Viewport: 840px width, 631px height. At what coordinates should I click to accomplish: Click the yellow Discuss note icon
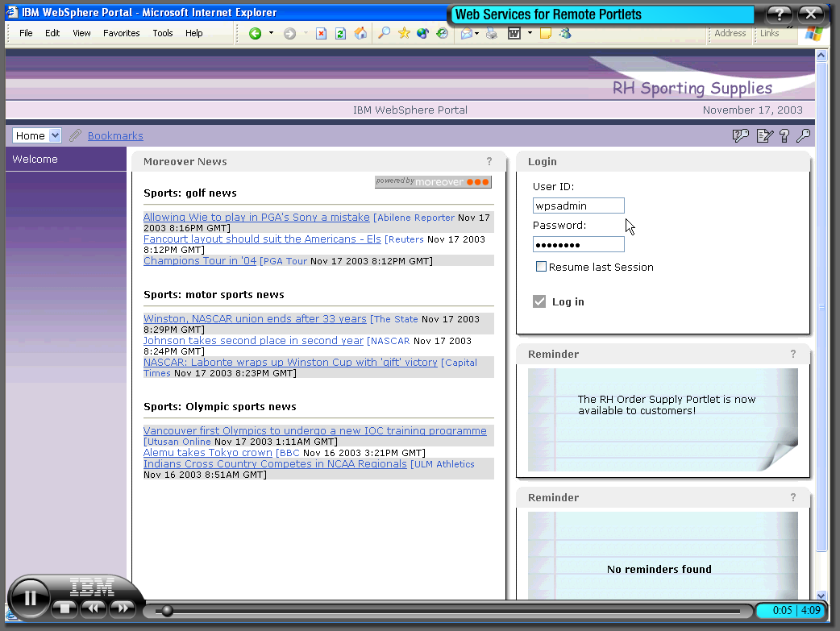(546, 34)
